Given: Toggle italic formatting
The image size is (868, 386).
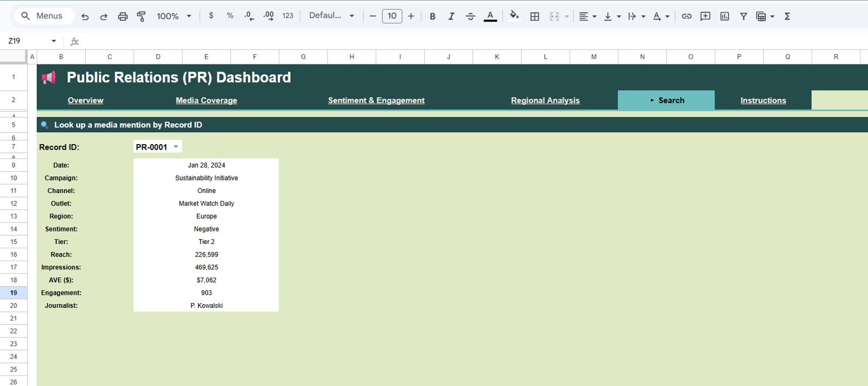Looking at the screenshot, I should click(451, 16).
